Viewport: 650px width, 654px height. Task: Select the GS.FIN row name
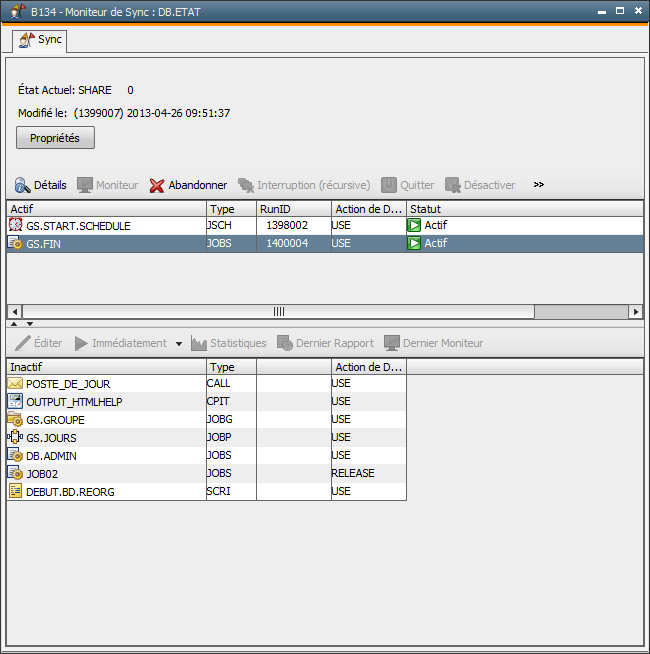click(43, 244)
